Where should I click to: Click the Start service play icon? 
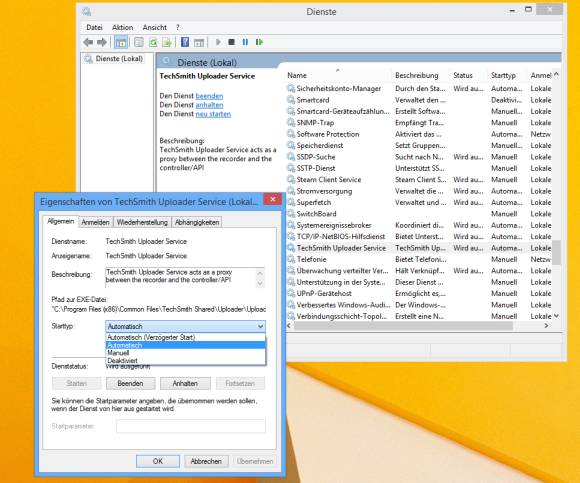[218, 42]
